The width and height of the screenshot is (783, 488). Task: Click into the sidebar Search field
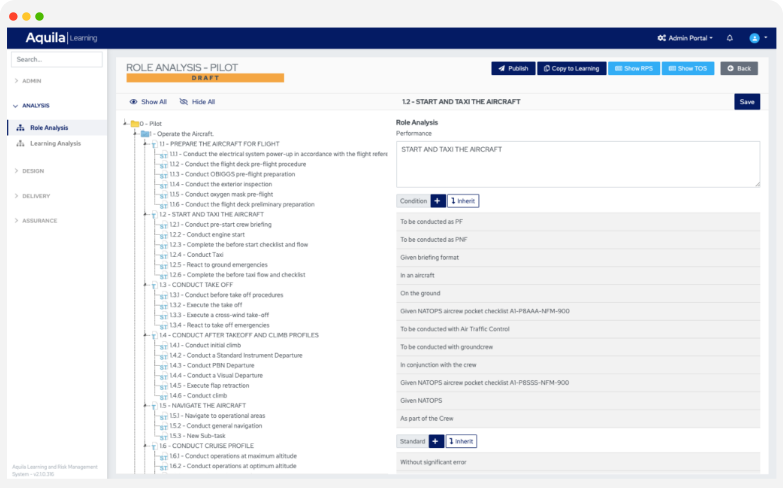57,60
